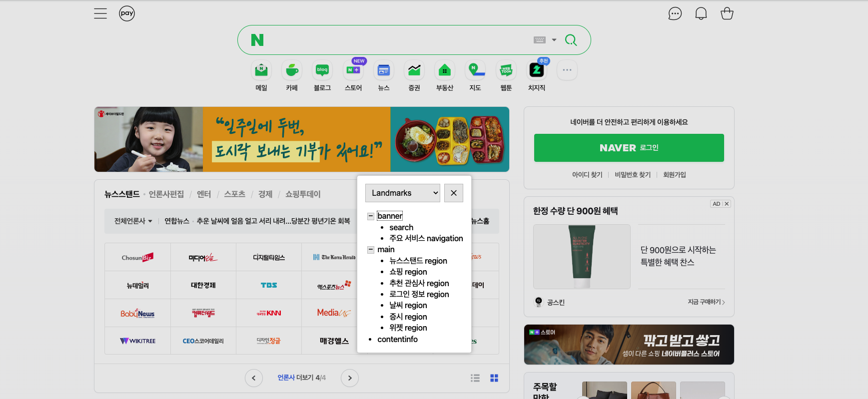Collapse the banner landmark tree node
The image size is (868, 399).
371,216
